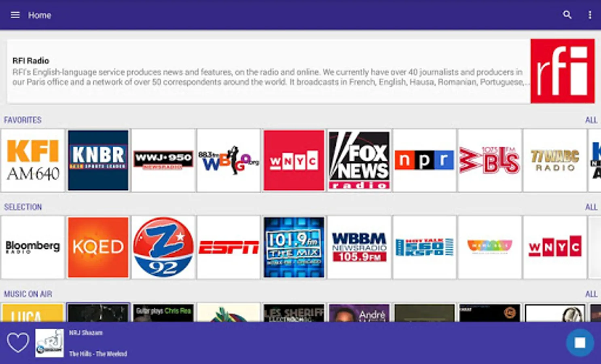Viewport: 601px width, 364px height.
Task: Play WNYC station in Favorites
Action: [294, 160]
